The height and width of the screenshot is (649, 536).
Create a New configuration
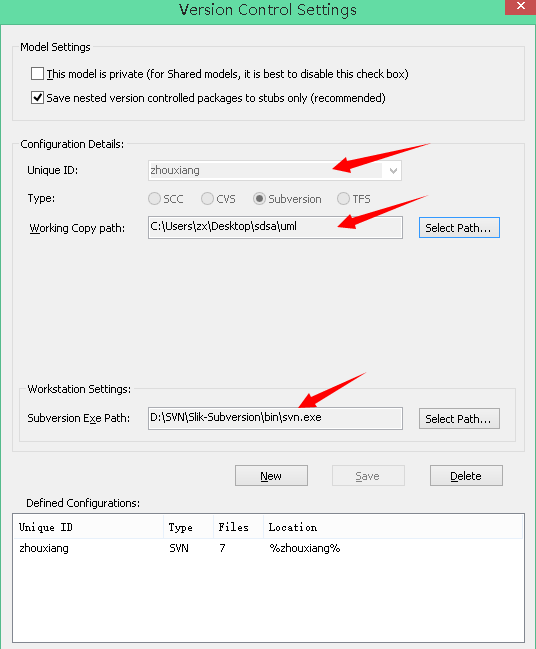(271, 476)
